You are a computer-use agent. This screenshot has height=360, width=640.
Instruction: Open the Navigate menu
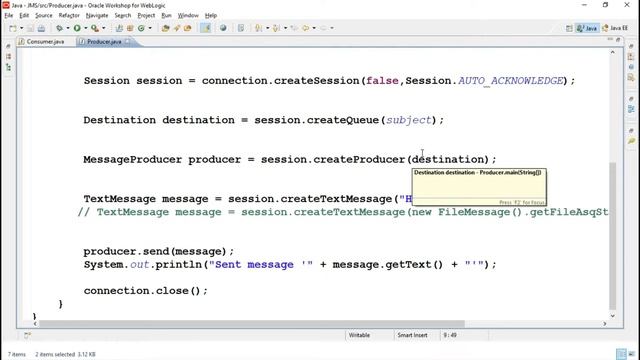point(97,16)
